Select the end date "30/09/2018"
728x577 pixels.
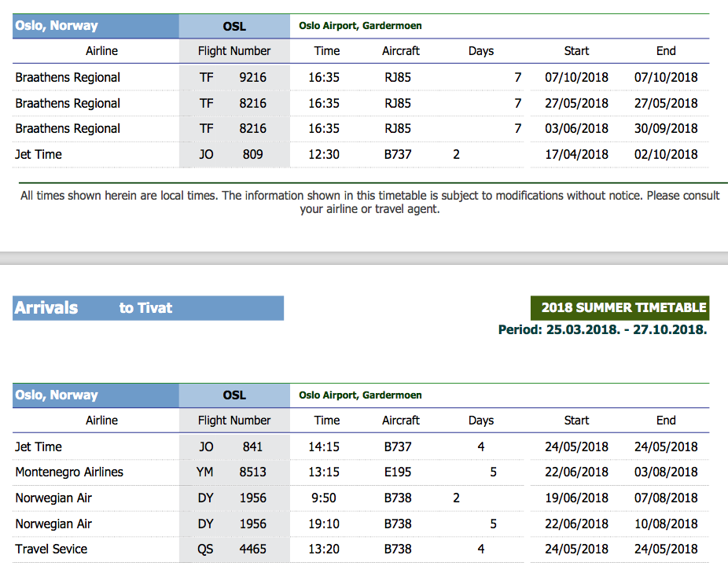pyautogui.click(x=666, y=128)
